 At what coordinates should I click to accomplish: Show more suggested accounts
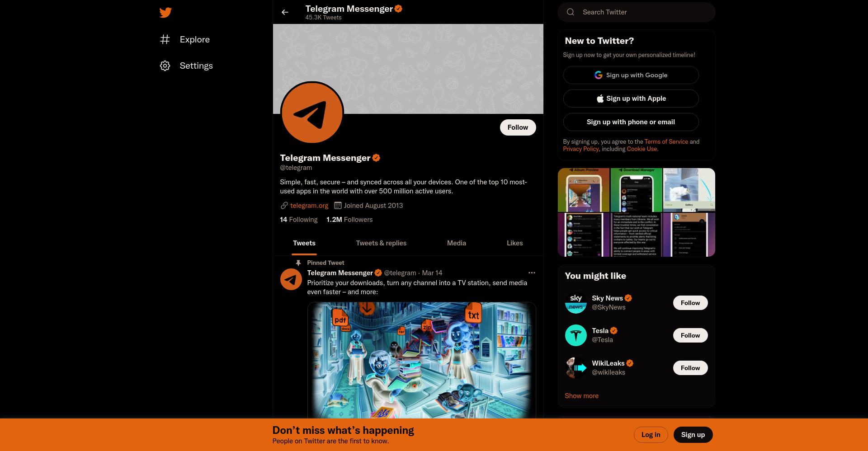[581, 396]
